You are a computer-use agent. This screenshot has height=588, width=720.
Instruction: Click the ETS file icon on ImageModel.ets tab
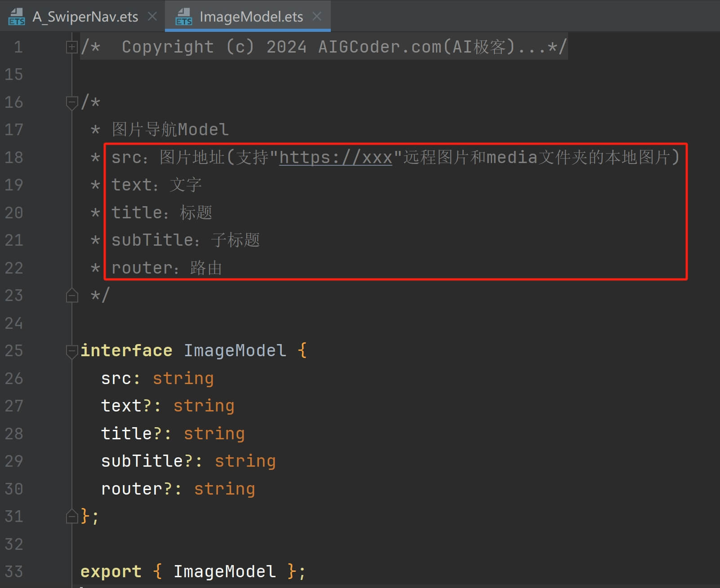tap(184, 17)
